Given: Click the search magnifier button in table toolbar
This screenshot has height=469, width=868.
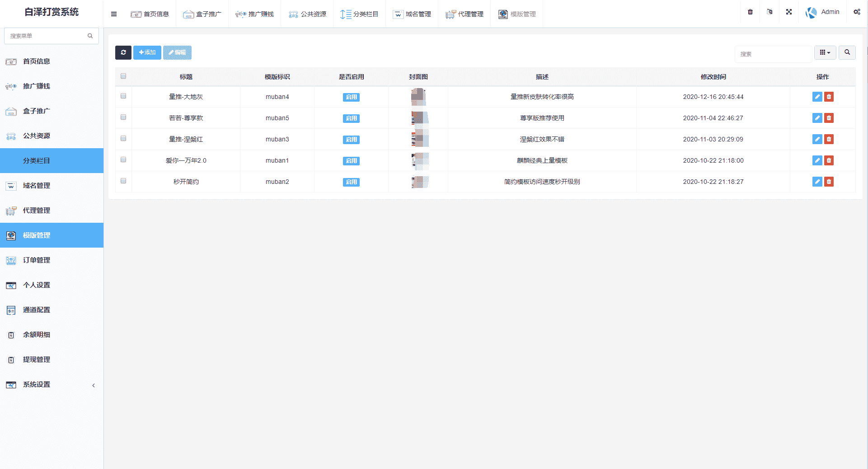Looking at the screenshot, I should (847, 53).
